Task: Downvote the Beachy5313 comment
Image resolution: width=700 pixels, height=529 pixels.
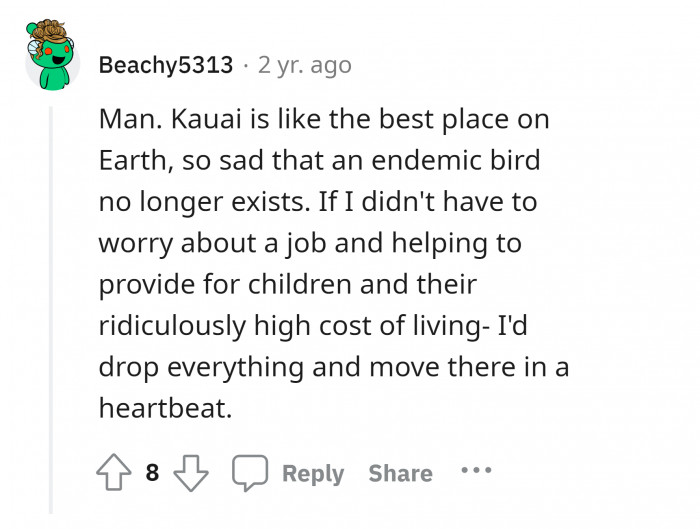Action: point(192,472)
